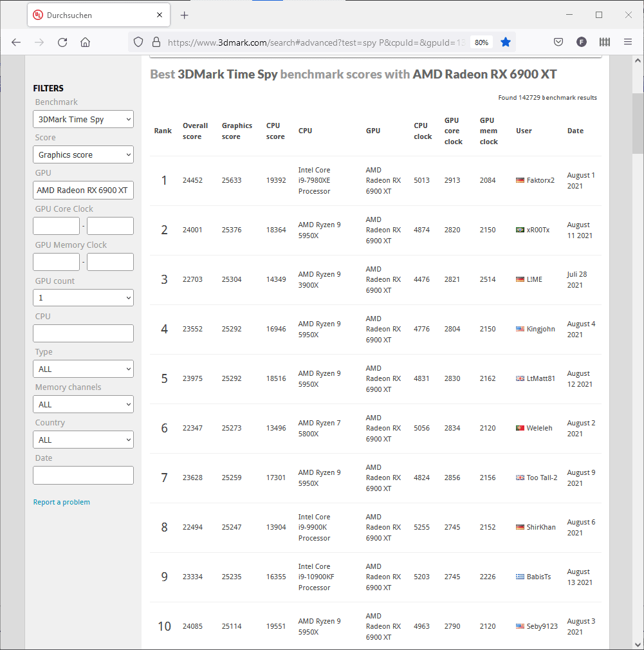Click the Report a problem link
The height and width of the screenshot is (650, 644).
[61, 502]
